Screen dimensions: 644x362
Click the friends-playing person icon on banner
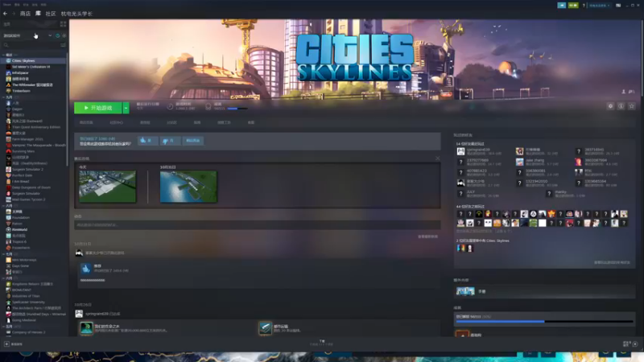click(623, 92)
